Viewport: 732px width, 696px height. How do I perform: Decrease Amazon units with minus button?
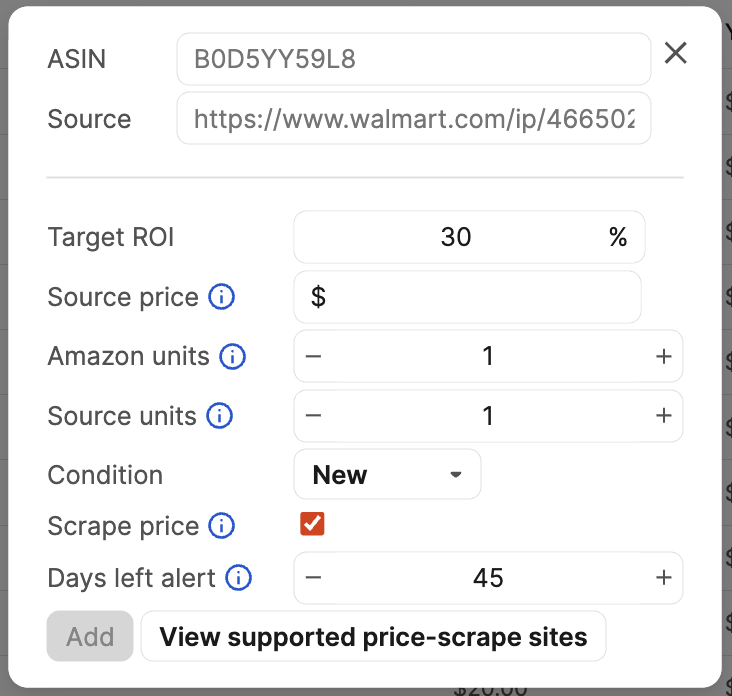point(313,356)
